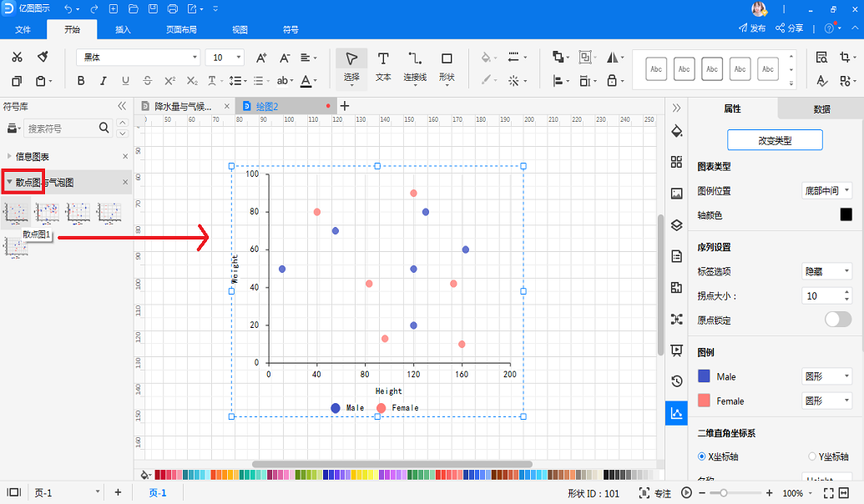Screen dimensions: 864x504
Task: Switch to the 符号 ribbon tab
Action: click(x=291, y=29)
